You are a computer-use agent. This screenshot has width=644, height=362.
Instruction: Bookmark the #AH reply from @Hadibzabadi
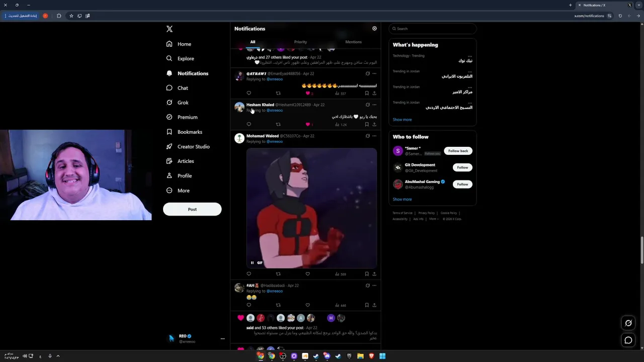[367, 305]
